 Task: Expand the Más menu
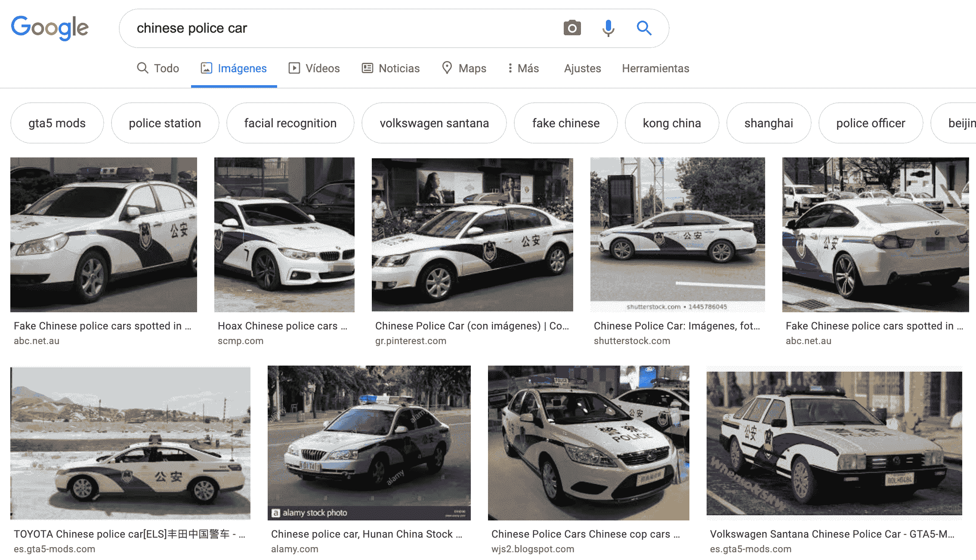tap(523, 68)
